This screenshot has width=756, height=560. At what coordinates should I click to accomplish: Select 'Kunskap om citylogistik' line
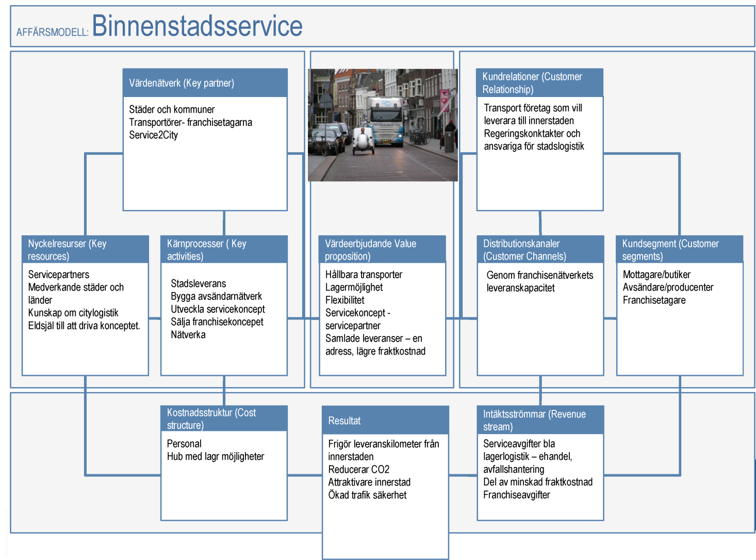coord(73,313)
